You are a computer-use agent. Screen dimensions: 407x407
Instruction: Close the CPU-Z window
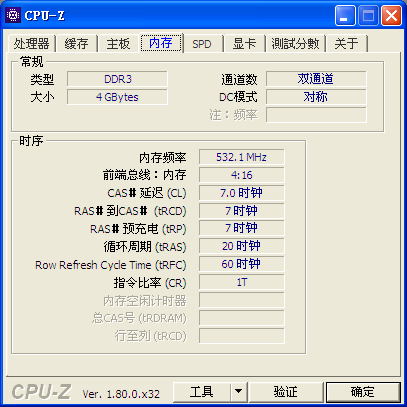click(391, 15)
